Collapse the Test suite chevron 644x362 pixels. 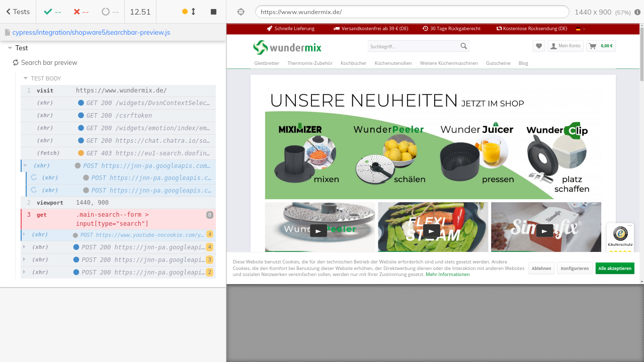[10, 48]
